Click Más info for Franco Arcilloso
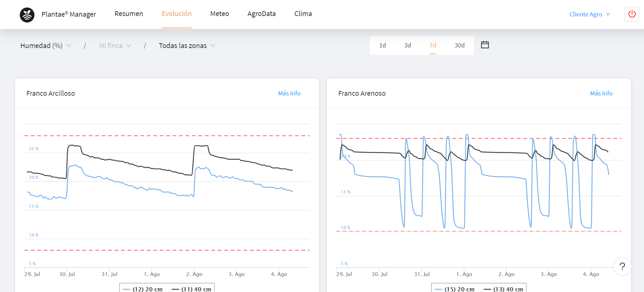644x292 pixels. pos(289,93)
